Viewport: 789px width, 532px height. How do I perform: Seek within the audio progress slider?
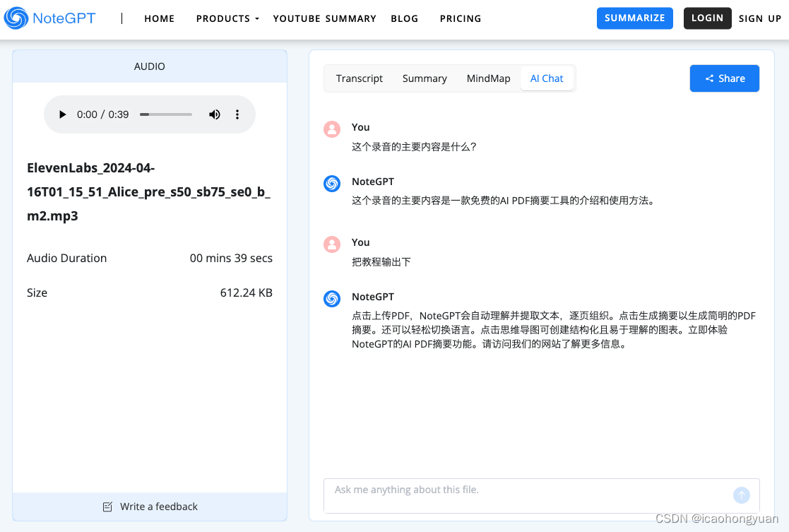coord(166,114)
